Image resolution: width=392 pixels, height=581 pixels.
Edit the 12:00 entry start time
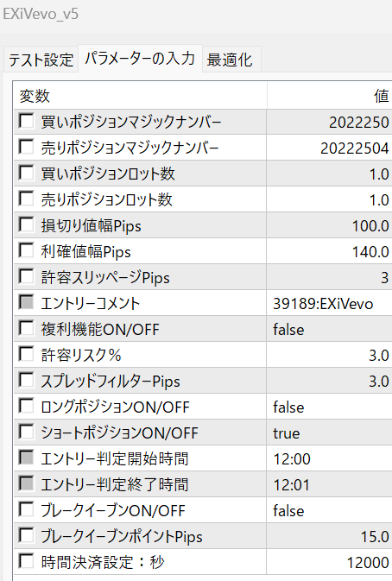point(329,458)
